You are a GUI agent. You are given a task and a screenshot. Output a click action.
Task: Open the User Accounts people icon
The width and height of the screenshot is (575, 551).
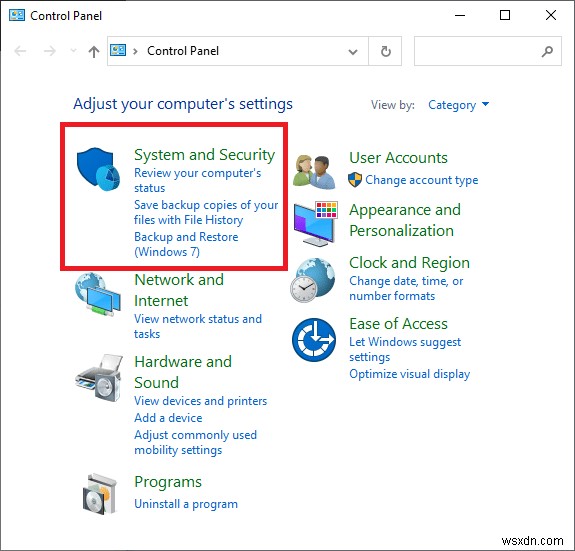(314, 172)
